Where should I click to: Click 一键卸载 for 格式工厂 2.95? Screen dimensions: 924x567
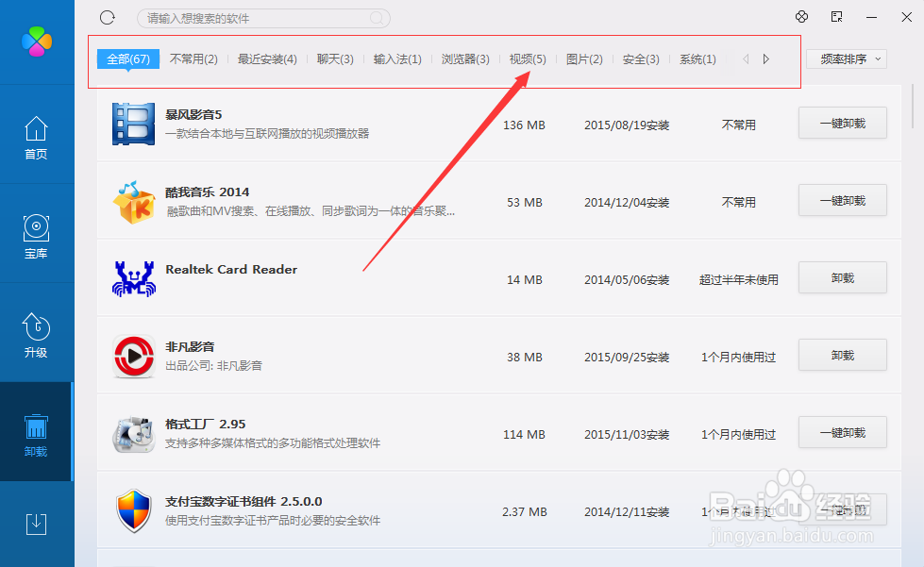pyautogui.click(x=841, y=432)
